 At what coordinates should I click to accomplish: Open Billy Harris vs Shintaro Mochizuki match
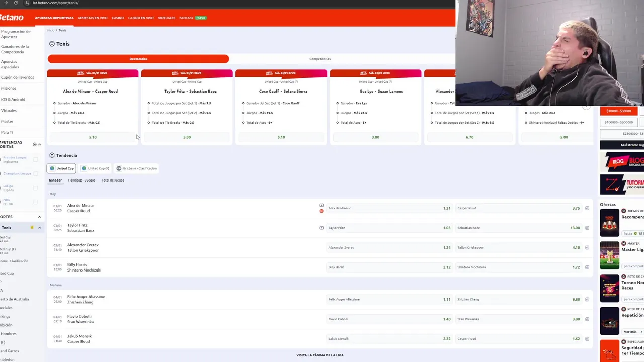(84, 267)
